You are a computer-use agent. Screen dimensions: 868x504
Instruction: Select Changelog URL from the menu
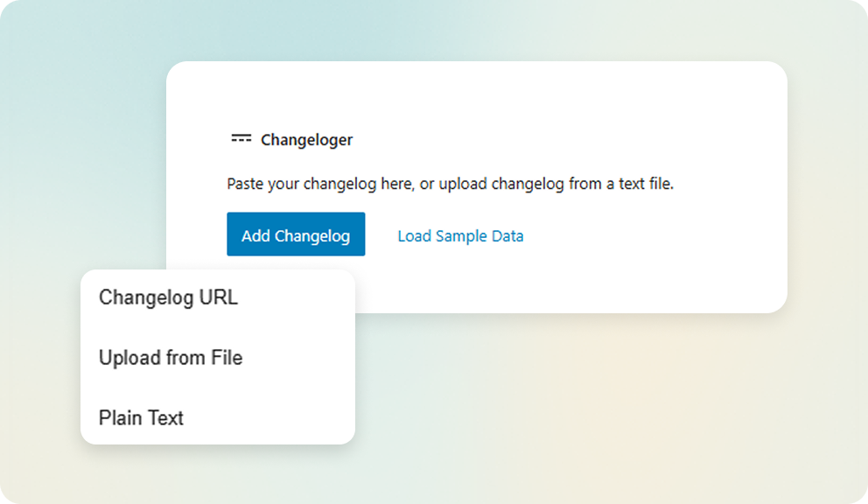pyautogui.click(x=168, y=297)
